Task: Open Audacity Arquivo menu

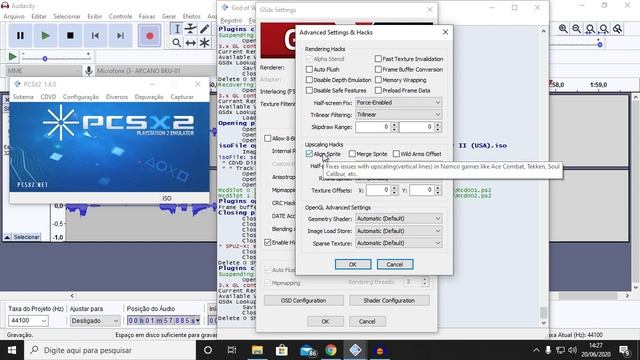Action: coord(14,16)
